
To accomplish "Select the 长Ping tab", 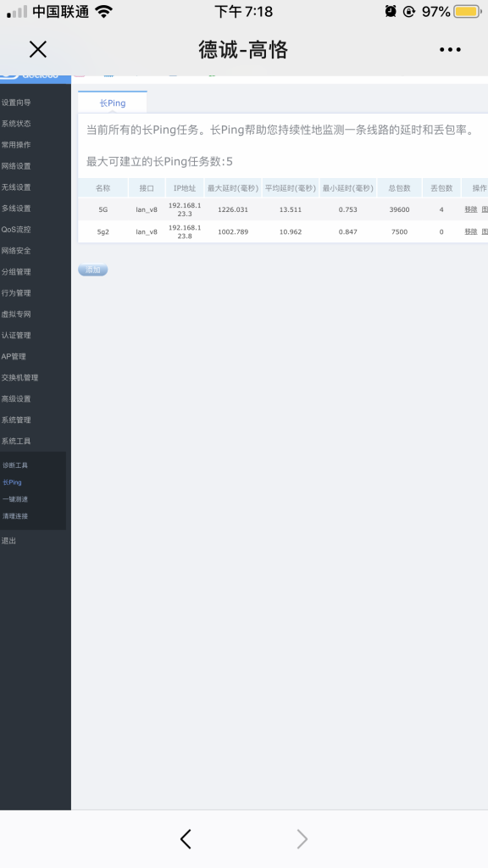I will click(113, 103).
